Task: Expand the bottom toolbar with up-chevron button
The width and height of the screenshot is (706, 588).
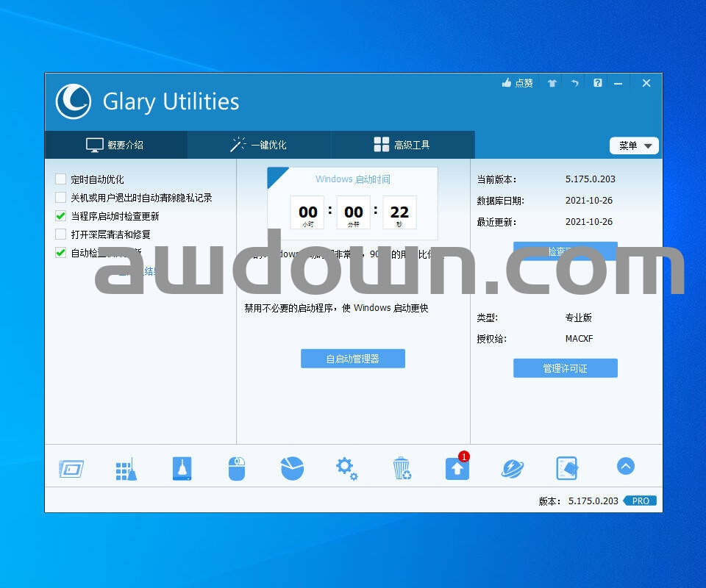Action: pyautogui.click(x=625, y=466)
